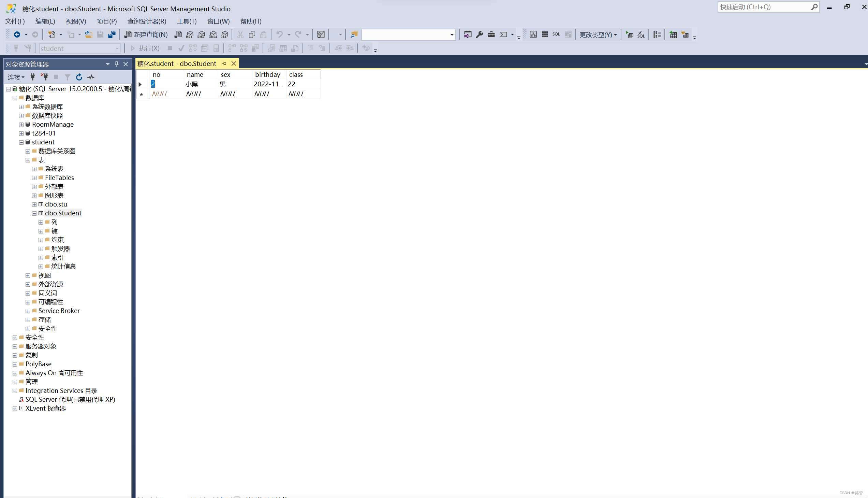Click the filter icon in Object Explorer
The height and width of the screenshot is (498, 868).
tap(67, 77)
